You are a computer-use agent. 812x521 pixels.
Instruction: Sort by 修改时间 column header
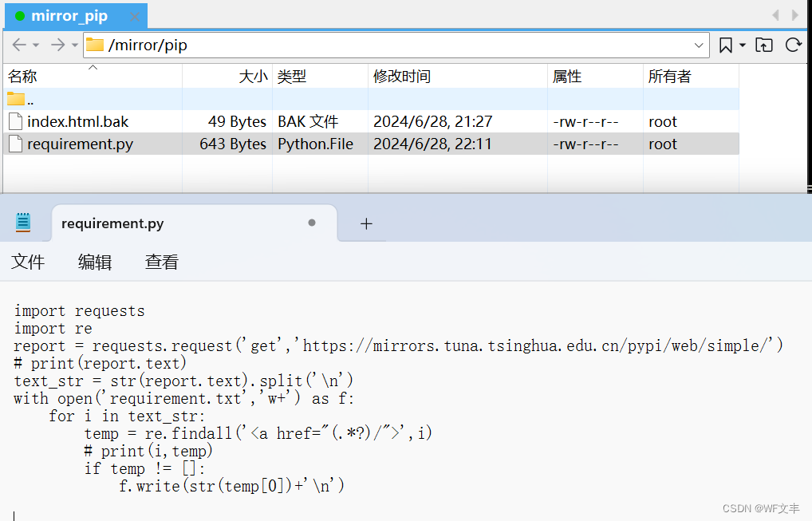tap(458, 76)
